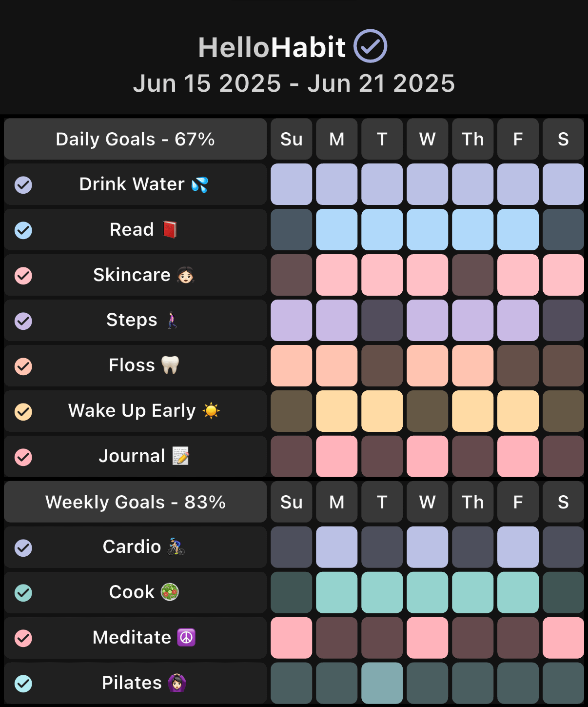Image resolution: width=588 pixels, height=707 pixels.
Task: Click the Pilates Tuesday teal square
Action: pos(382,683)
